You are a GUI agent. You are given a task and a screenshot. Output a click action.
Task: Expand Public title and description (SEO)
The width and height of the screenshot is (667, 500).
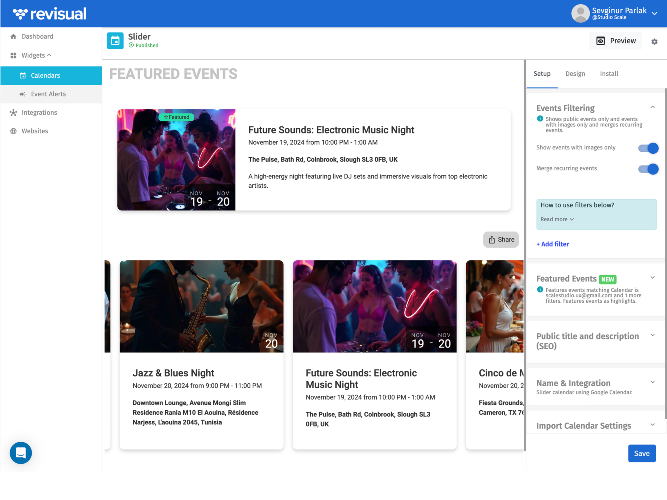click(x=653, y=335)
